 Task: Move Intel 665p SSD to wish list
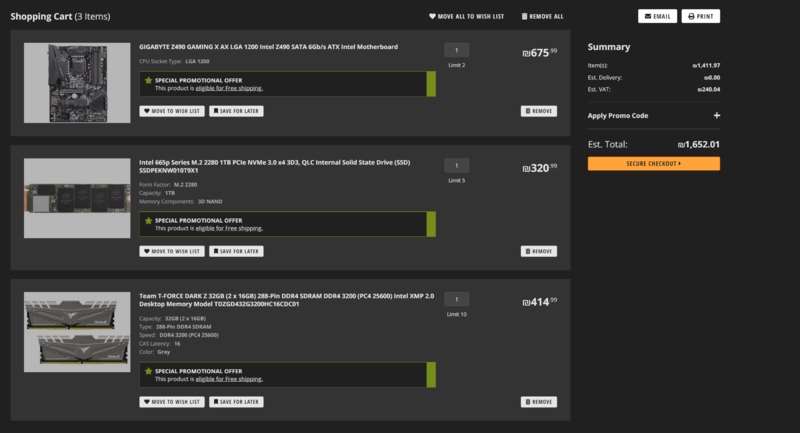[x=172, y=251]
